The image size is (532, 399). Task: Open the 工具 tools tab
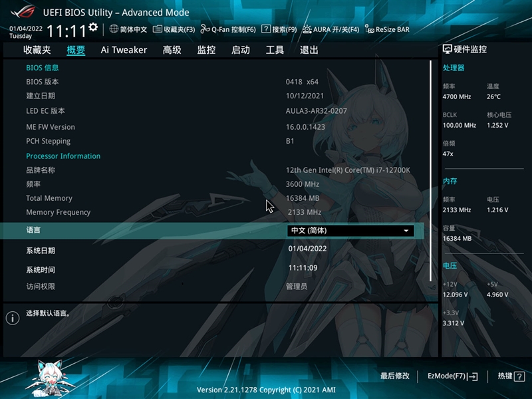[275, 50]
